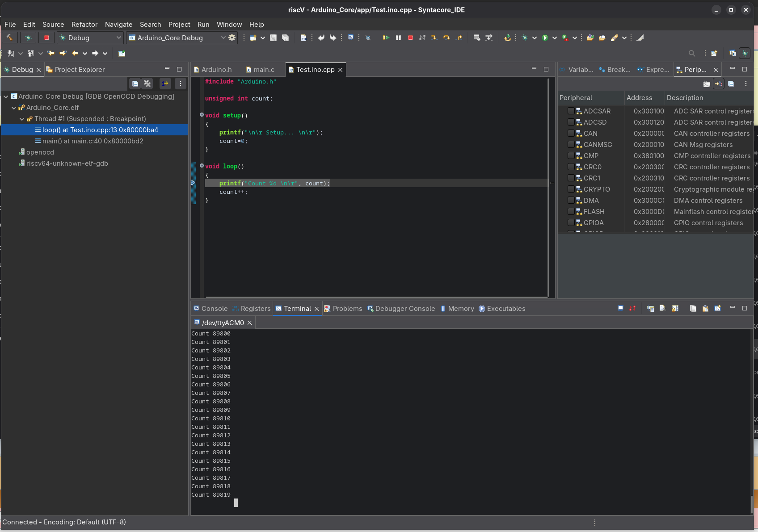The image size is (758, 532).
Task: Open the Navigate menu
Action: click(118, 25)
